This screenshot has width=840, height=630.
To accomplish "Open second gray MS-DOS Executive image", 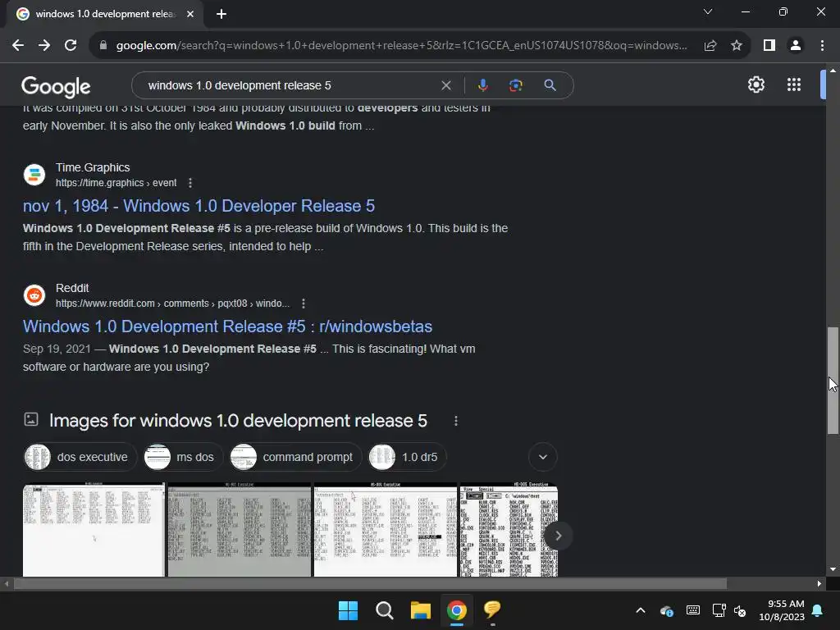I will 240,530.
